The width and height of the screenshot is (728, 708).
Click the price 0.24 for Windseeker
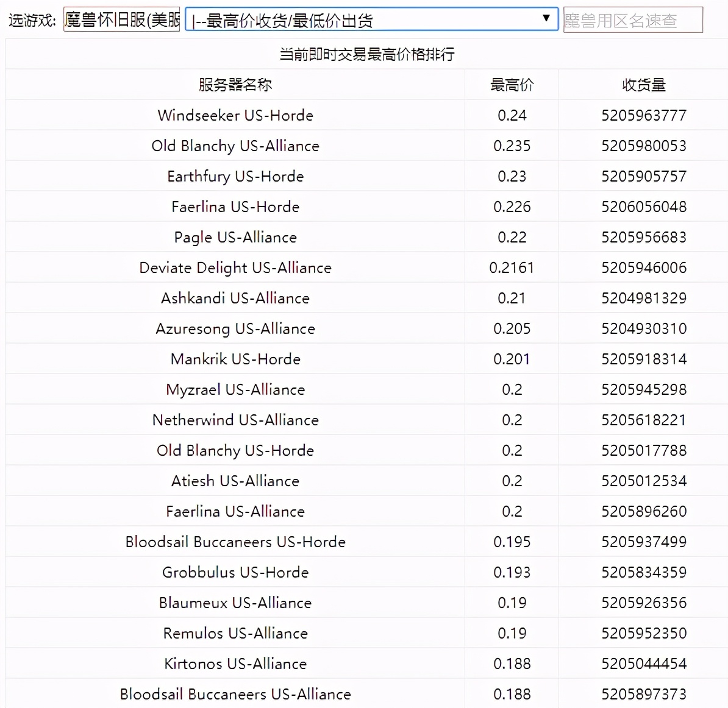coord(512,115)
